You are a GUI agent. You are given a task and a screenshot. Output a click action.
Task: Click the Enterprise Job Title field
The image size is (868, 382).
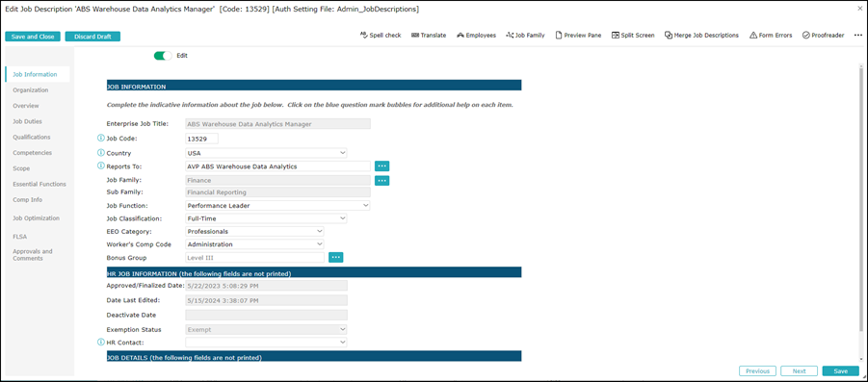click(277, 124)
